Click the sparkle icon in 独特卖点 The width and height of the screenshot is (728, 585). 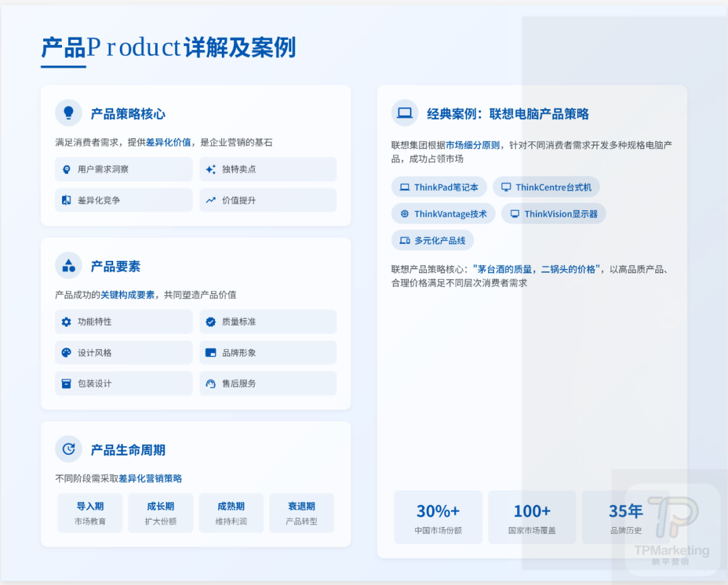pyautogui.click(x=211, y=169)
